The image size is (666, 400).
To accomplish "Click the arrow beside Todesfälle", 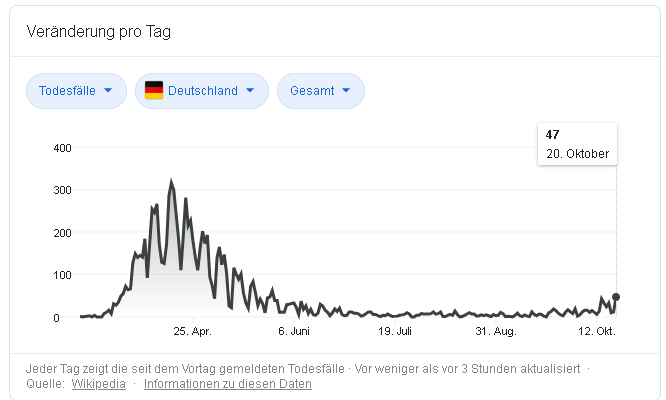I will click(108, 91).
